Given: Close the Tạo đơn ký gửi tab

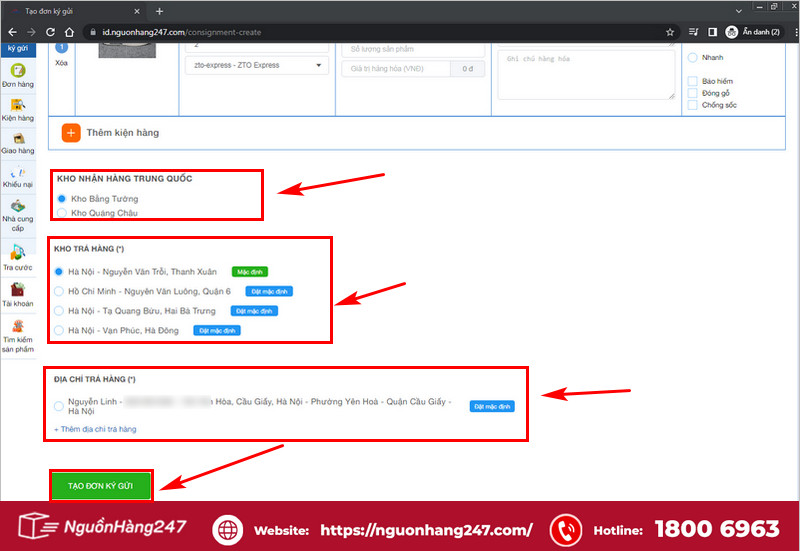Looking at the screenshot, I should (137, 11).
